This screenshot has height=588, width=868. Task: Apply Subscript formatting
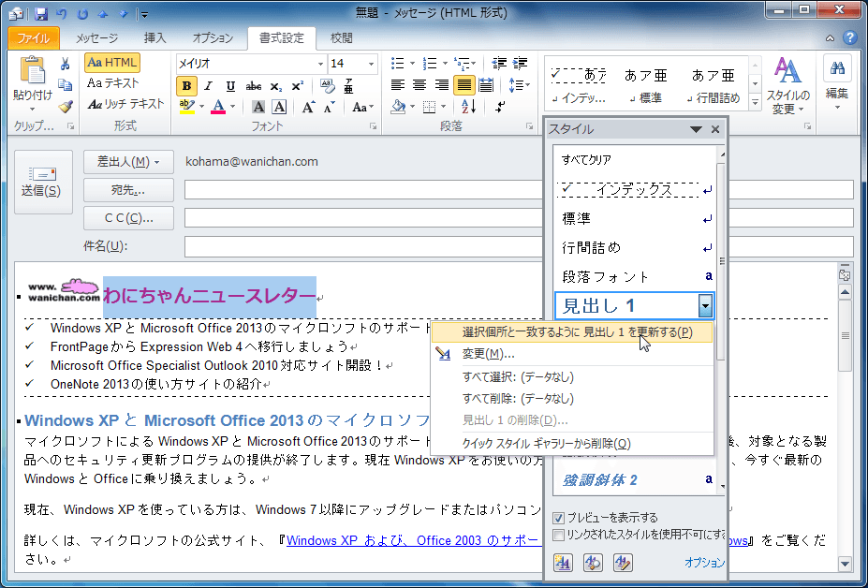pyautogui.click(x=275, y=86)
